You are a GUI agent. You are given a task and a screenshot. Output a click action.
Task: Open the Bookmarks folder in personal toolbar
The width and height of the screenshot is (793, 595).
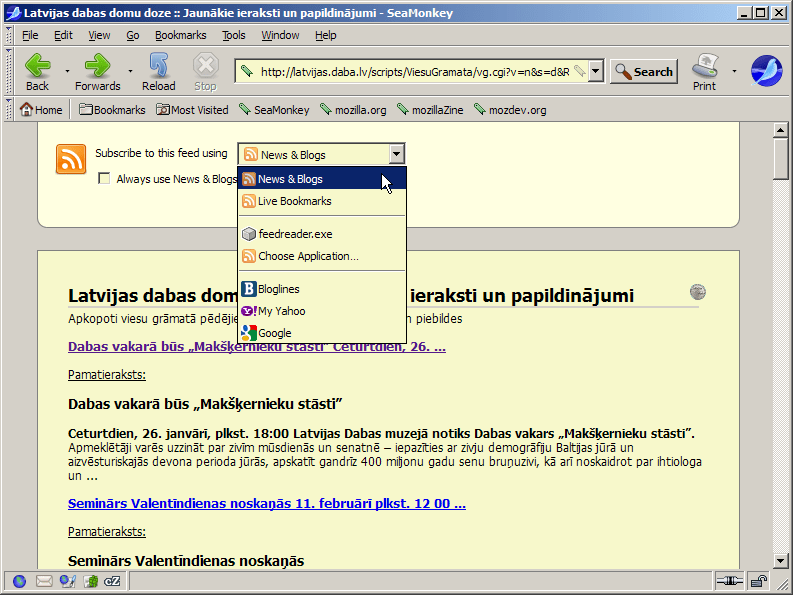pos(112,110)
